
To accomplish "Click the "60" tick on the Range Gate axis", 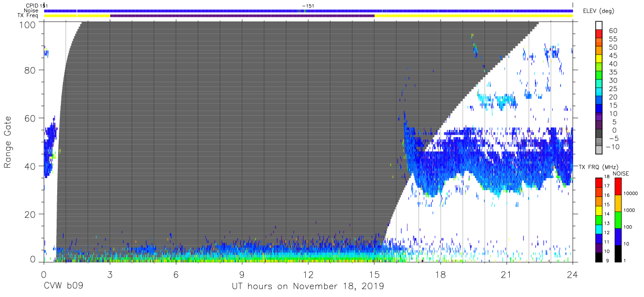I will (31, 118).
